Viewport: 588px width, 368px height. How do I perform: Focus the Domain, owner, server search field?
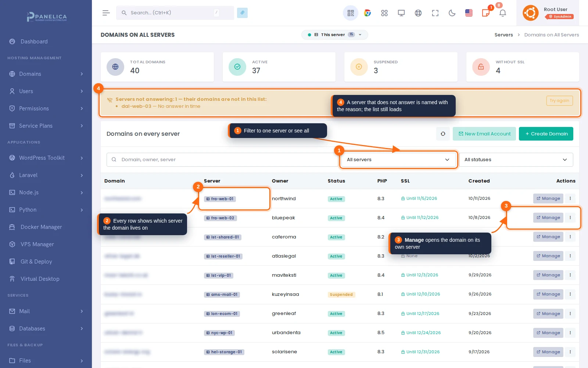pos(222,160)
